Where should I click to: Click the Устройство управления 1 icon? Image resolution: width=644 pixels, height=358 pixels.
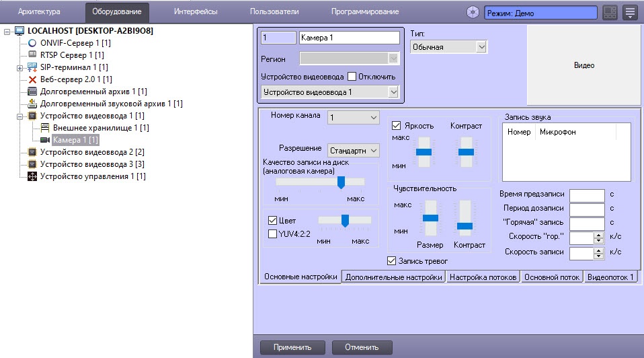[32, 176]
